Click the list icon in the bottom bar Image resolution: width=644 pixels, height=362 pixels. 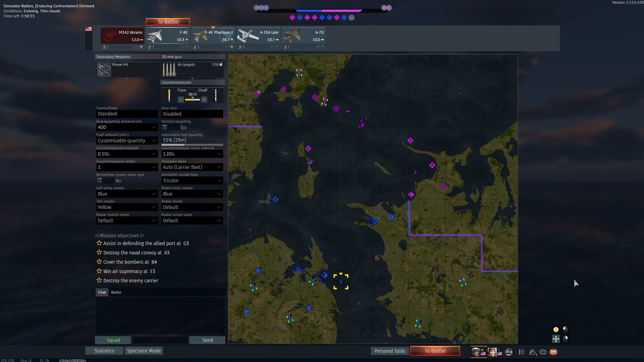[521, 352]
